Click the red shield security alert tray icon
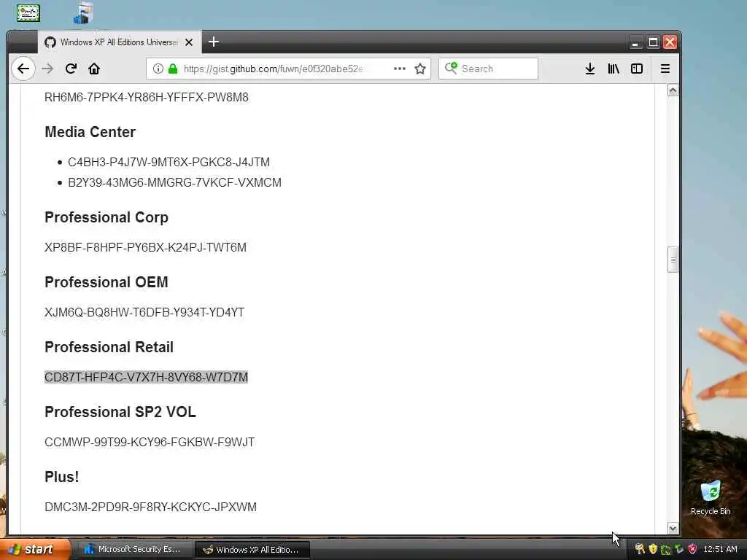747x560 pixels. pos(692,549)
